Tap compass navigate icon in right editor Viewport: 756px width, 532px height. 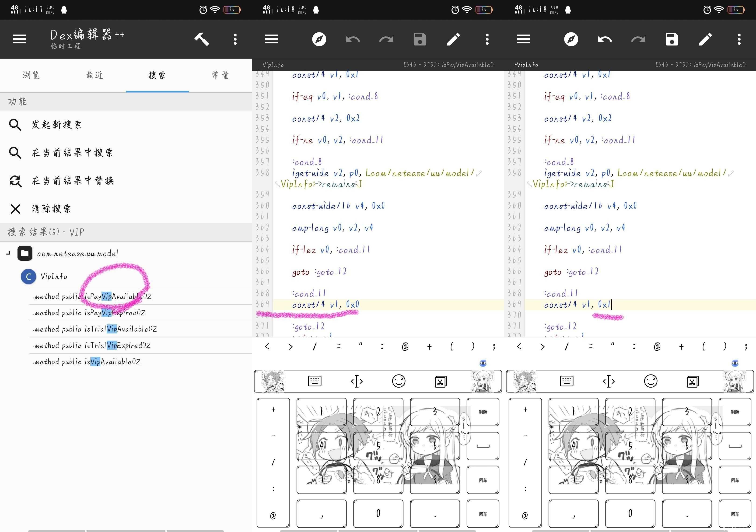[x=571, y=39]
